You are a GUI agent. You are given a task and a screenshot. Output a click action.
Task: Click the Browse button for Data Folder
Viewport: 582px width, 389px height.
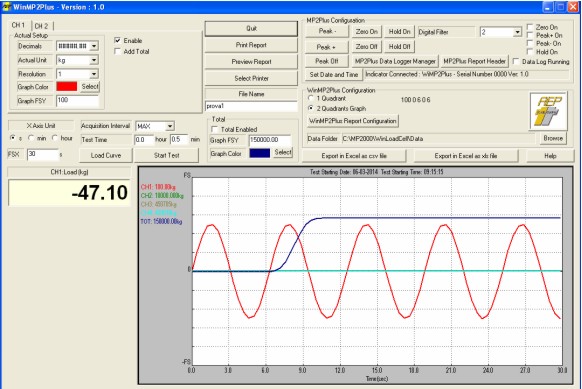(x=553, y=138)
